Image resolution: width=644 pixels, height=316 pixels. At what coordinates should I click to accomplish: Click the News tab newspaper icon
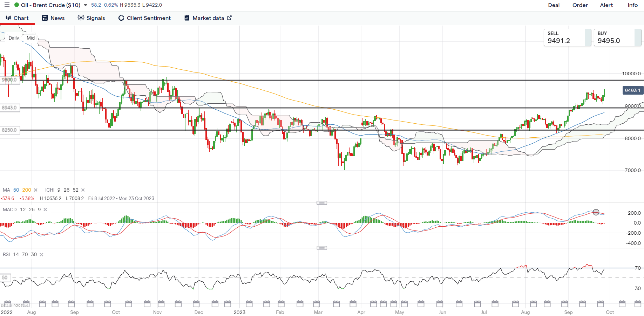(x=45, y=18)
